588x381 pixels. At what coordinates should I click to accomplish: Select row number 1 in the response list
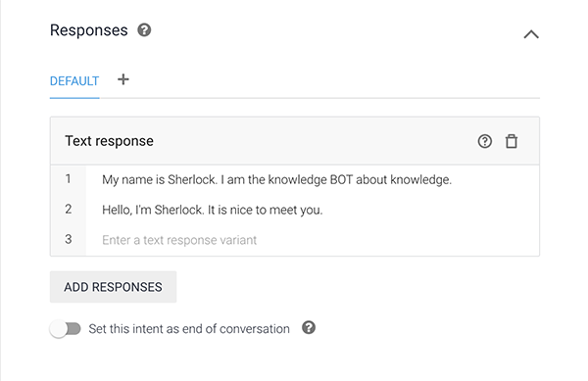69,178
